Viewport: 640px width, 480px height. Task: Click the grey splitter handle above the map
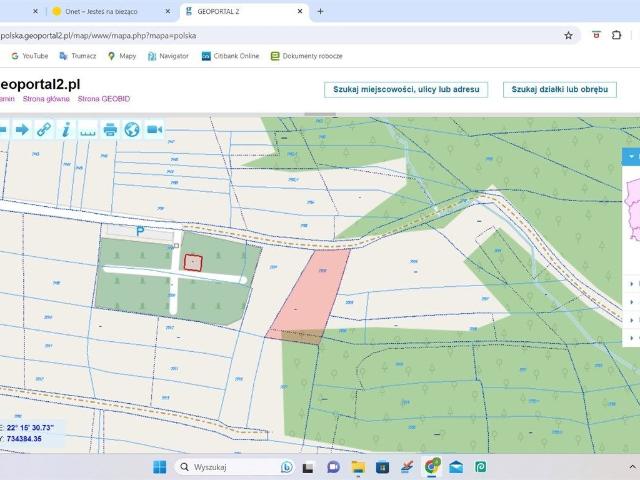click(x=320, y=114)
